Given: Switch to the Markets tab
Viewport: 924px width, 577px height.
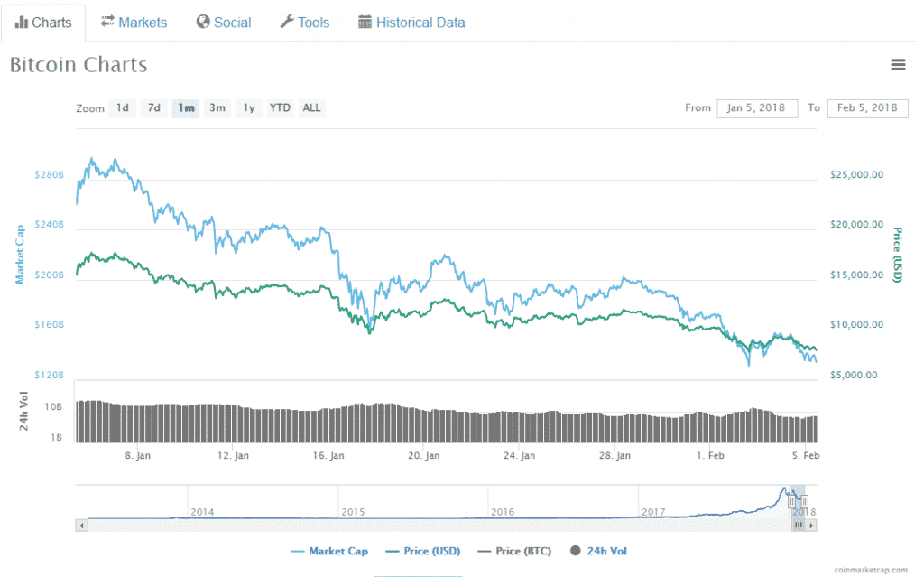Looking at the screenshot, I should [x=134, y=23].
